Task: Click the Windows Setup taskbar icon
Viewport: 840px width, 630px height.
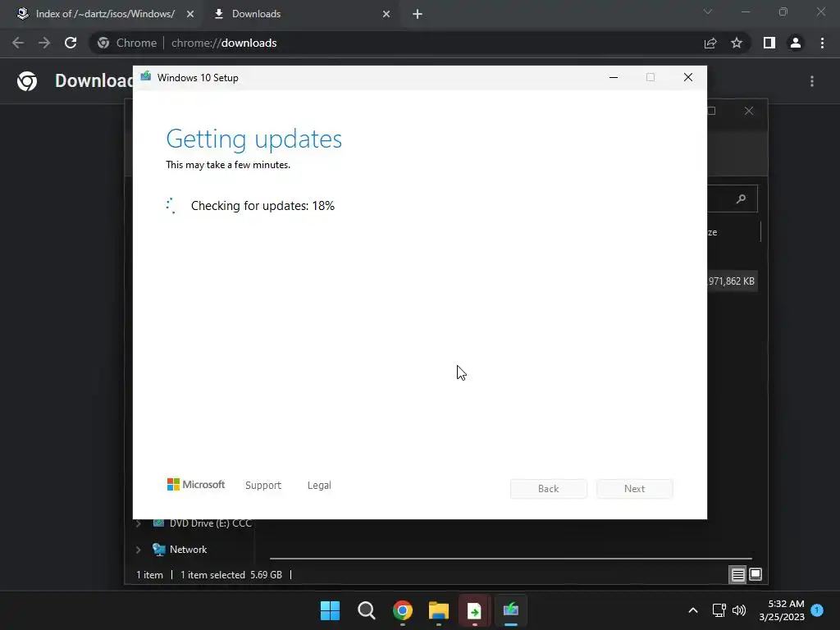Action: 510,610
